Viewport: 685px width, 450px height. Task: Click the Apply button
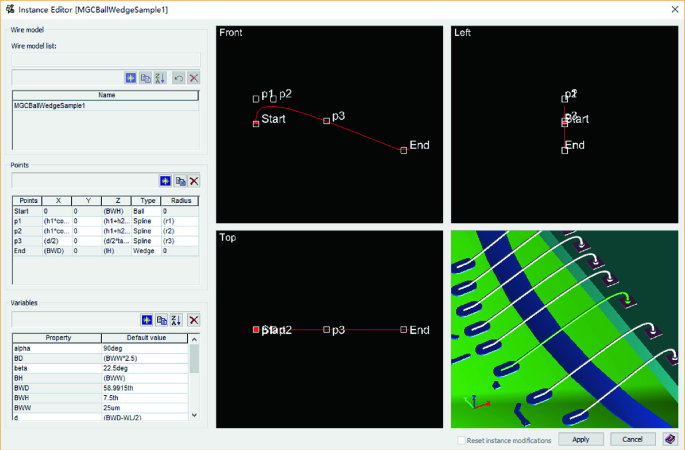[x=581, y=439]
